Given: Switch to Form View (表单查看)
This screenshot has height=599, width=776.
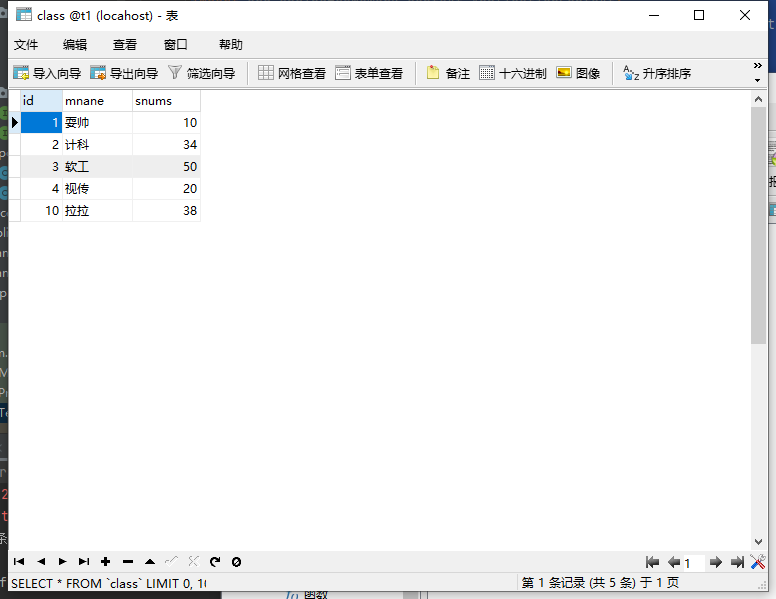Looking at the screenshot, I should click(369, 73).
